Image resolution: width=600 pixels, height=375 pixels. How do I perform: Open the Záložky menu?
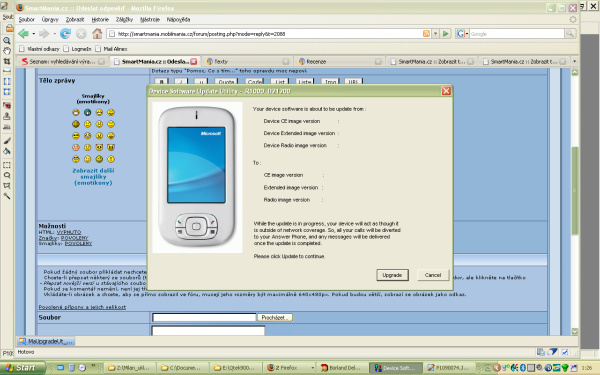(124, 20)
